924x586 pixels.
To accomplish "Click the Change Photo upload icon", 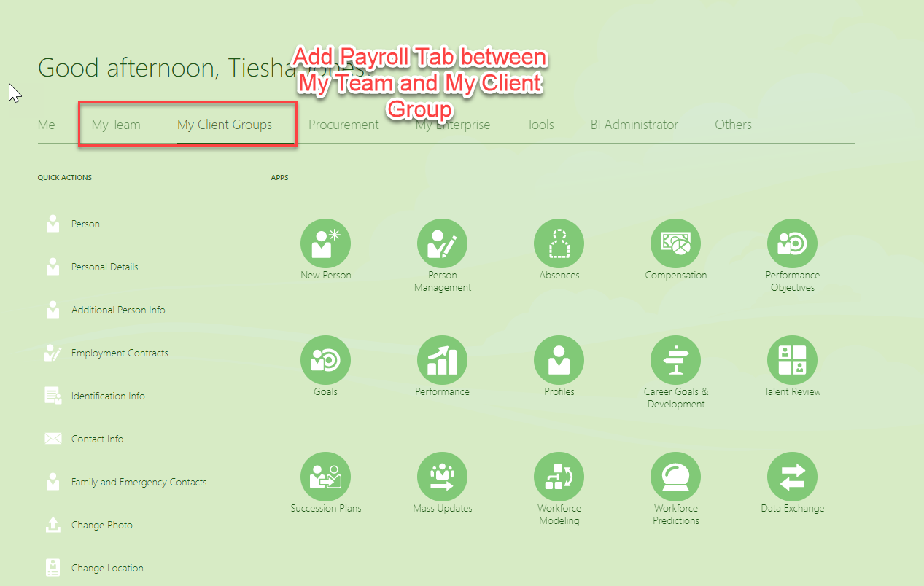I will [x=53, y=525].
